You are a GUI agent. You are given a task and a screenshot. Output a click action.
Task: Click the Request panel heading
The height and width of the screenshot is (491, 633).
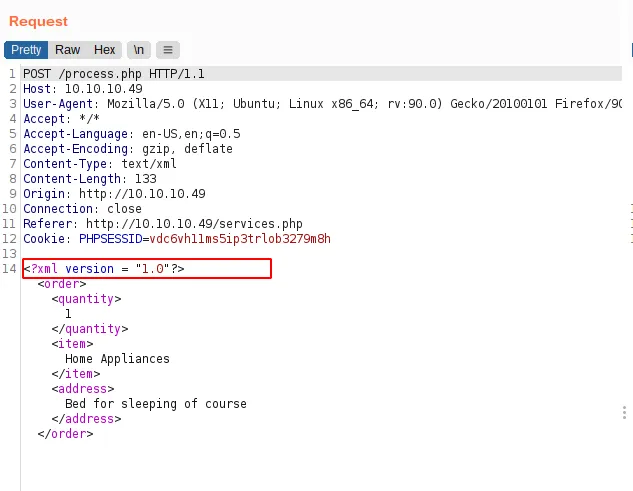click(x=39, y=21)
